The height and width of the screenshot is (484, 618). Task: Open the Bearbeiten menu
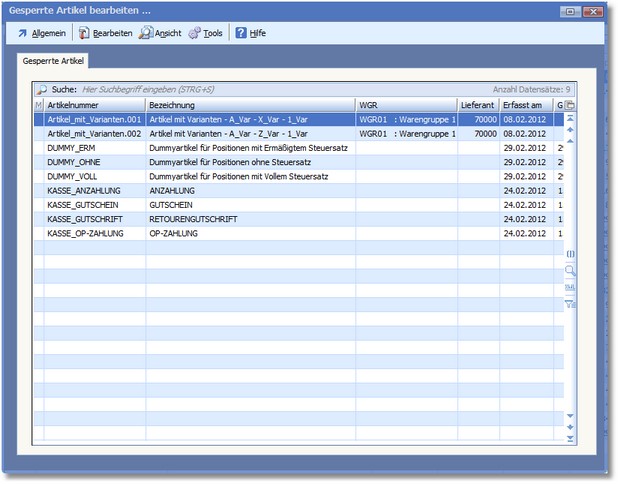tap(105, 33)
